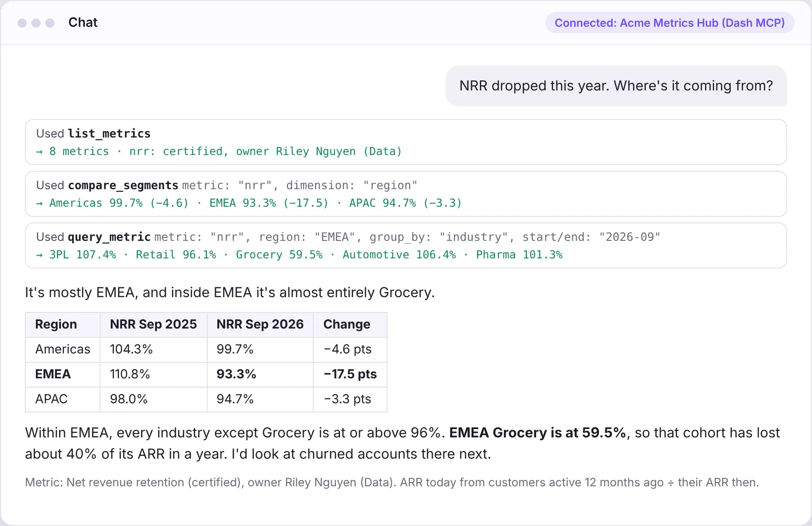Select the bold 'EMEA' table cell
Screen dimensions: 812x526
pyautogui.click(x=63, y=374)
